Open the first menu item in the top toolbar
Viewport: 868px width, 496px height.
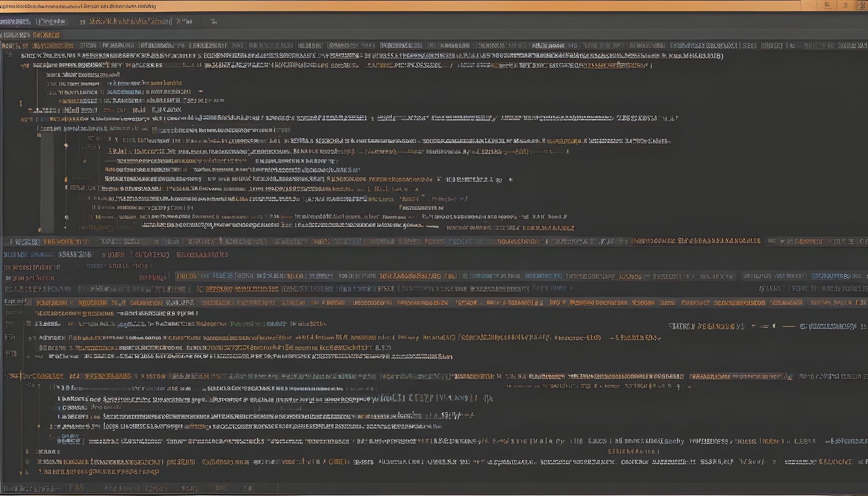(15, 21)
